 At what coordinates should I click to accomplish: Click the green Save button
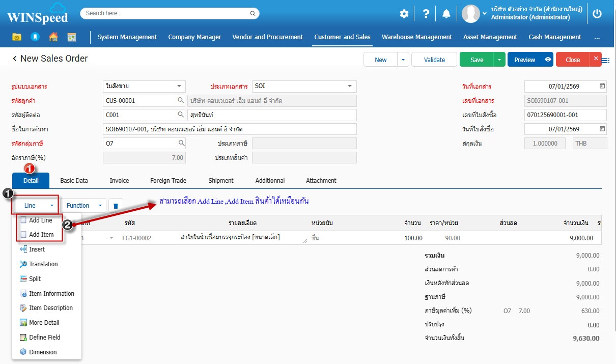pos(477,60)
